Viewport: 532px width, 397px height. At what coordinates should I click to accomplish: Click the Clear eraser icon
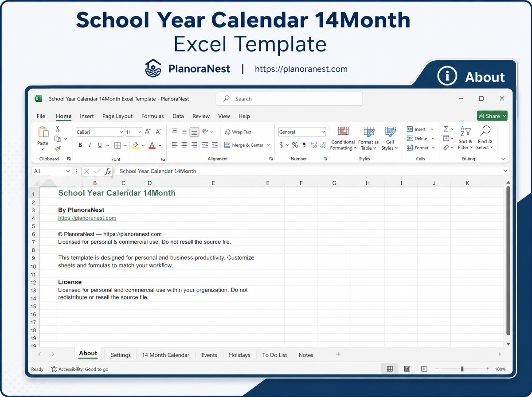(446, 148)
